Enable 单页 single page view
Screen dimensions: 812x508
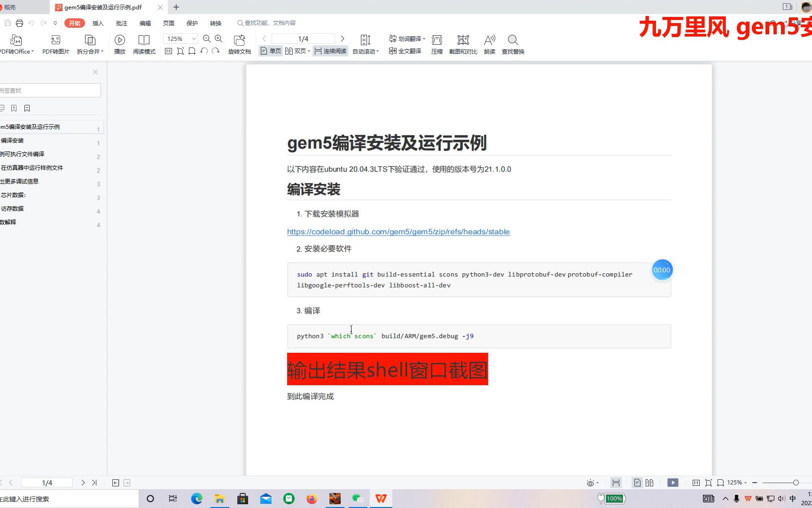click(x=271, y=51)
